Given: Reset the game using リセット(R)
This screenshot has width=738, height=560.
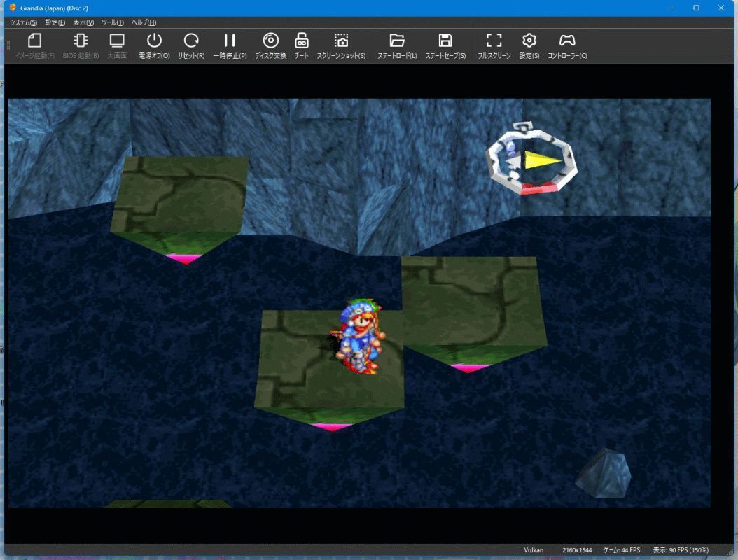Looking at the screenshot, I should pos(191,46).
